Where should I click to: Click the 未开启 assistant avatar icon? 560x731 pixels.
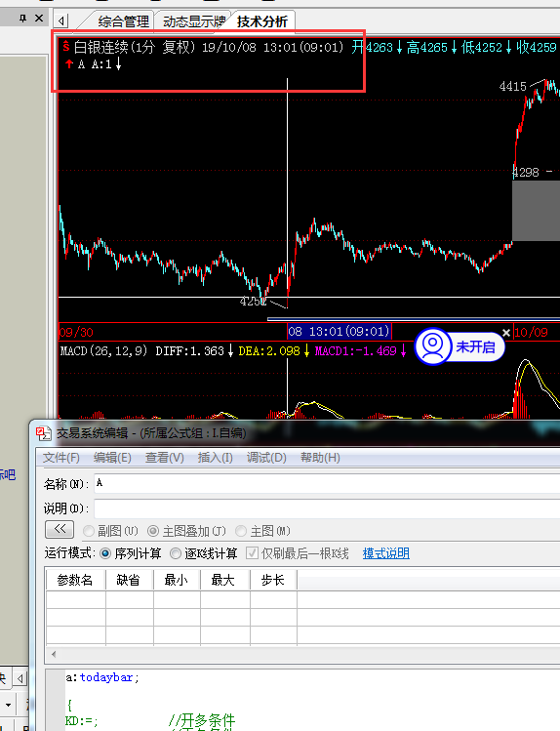tap(433, 346)
